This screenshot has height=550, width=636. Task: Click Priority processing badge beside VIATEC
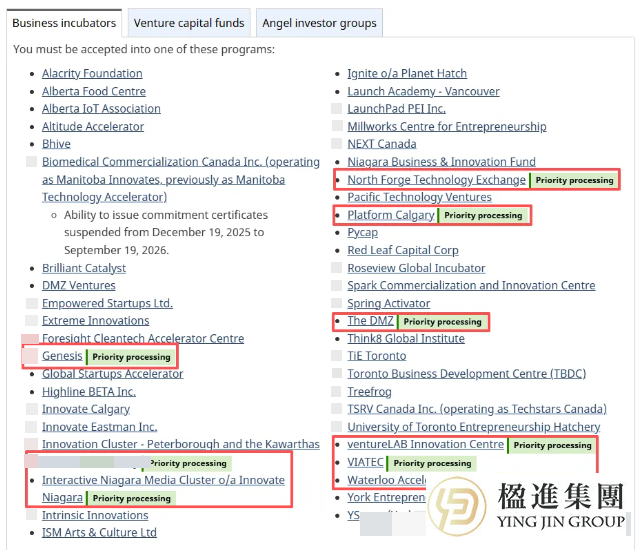432,463
